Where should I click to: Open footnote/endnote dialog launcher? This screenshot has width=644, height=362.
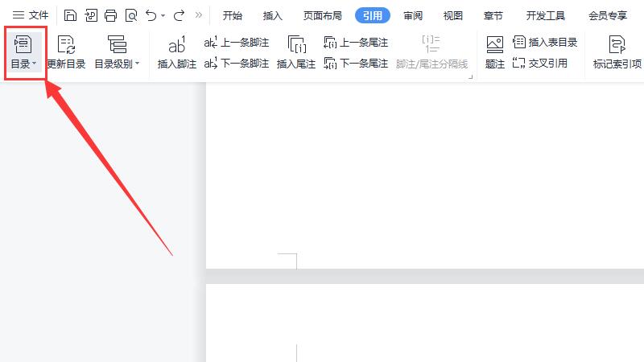tap(472, 76)
